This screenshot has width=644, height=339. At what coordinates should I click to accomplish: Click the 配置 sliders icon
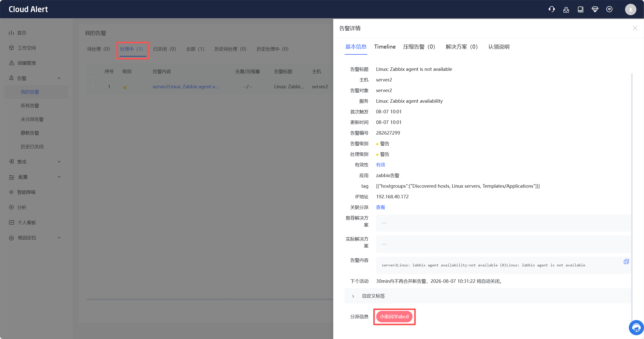pos(11,177)
